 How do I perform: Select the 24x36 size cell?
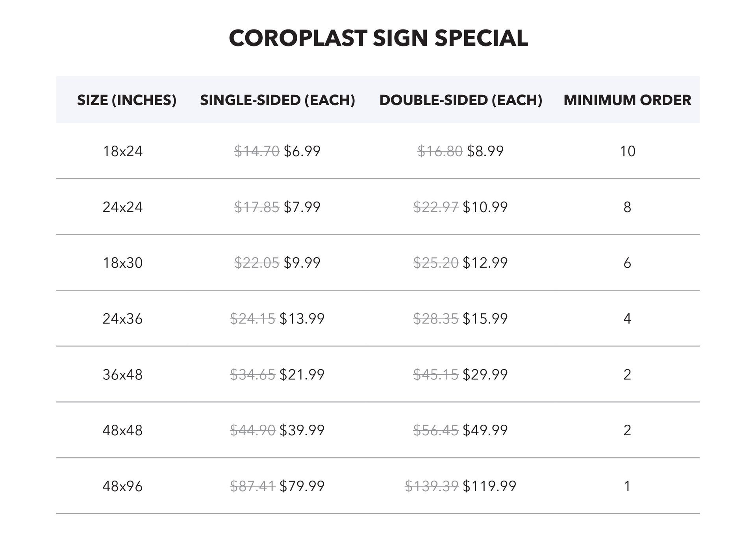122,319
